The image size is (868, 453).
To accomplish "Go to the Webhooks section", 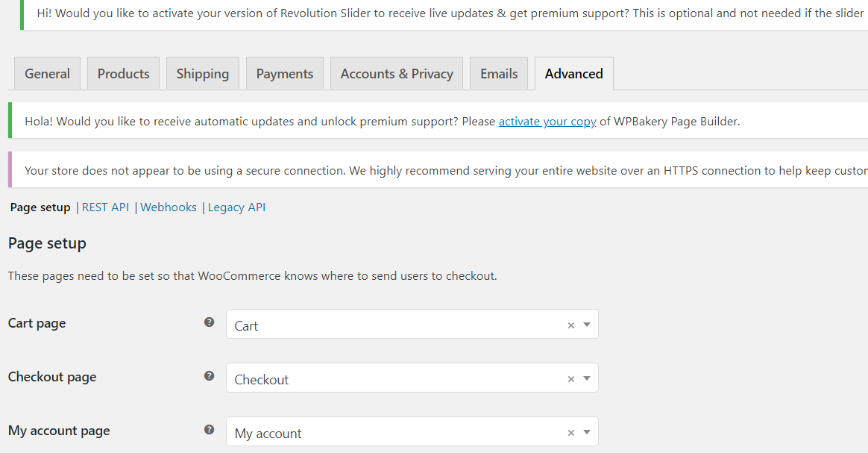I will 169,207.
